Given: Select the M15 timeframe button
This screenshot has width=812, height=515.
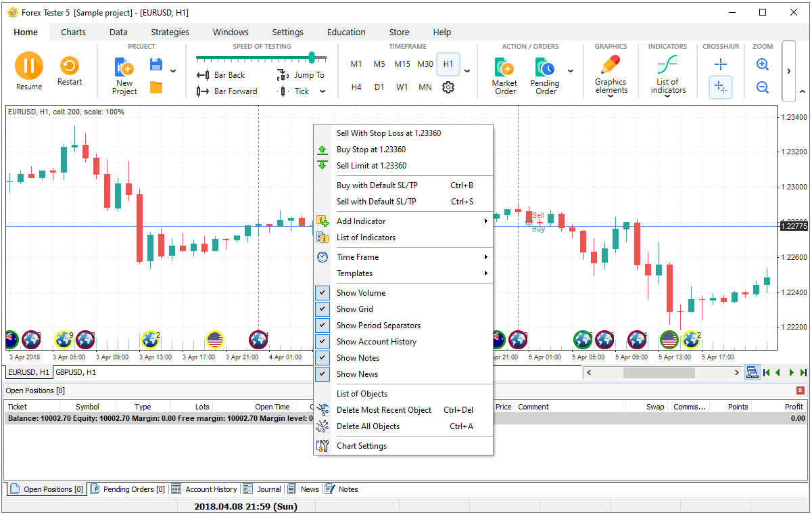Looking at the screenshot, I should tap(402, 64).
